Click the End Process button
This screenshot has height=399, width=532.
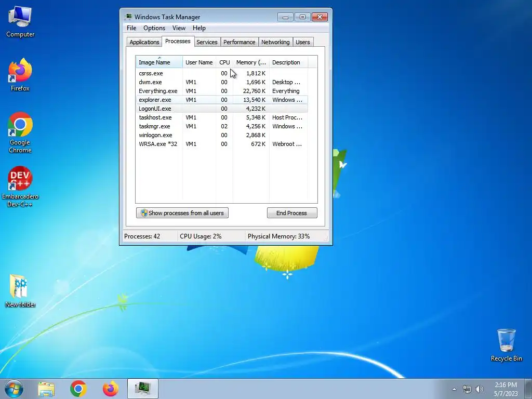coord(292,213)
